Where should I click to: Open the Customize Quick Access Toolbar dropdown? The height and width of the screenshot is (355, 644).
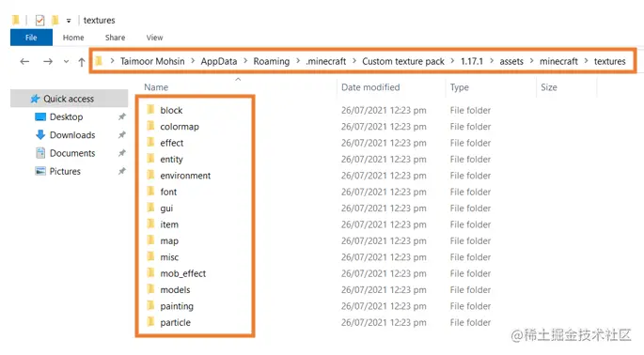click(69, 21)
